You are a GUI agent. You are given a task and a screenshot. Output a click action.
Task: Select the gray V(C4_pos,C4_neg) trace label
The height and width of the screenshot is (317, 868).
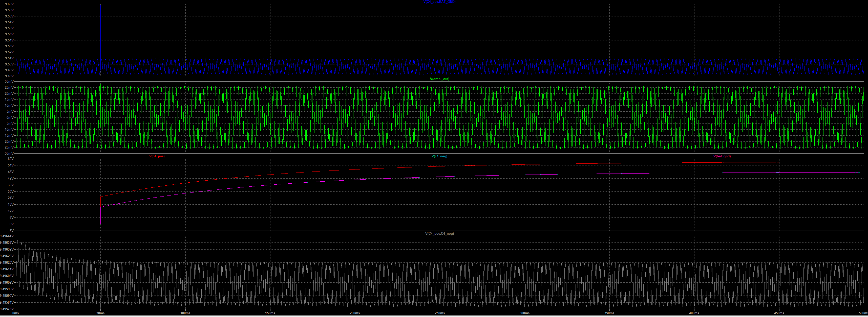(x=439, y=234)
